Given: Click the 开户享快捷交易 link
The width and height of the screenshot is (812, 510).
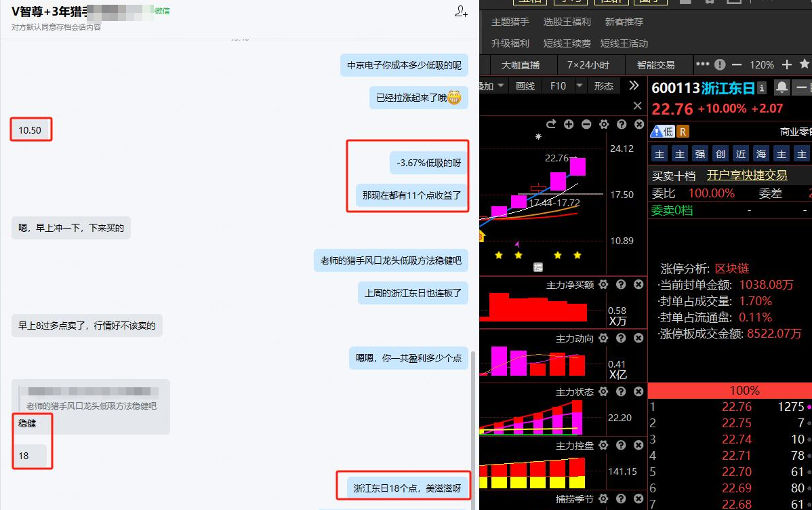Looking at the screenshot, I should point(747,175).
